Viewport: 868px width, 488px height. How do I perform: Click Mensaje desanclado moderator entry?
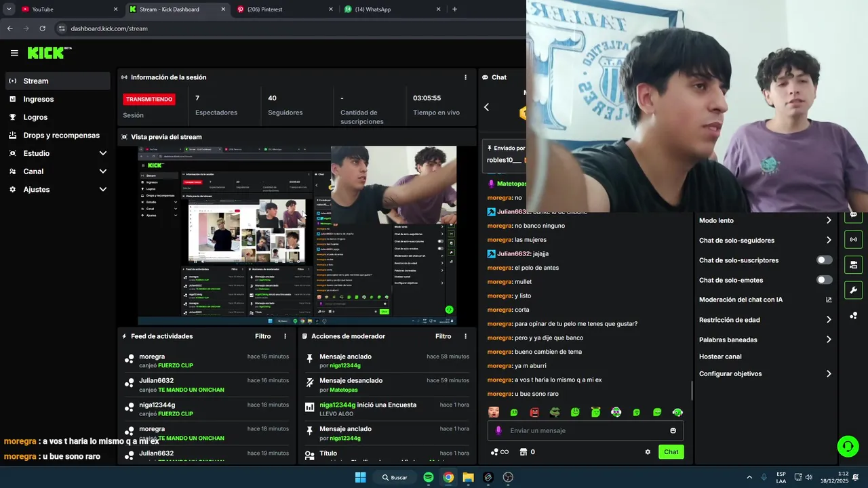(387, 385)
